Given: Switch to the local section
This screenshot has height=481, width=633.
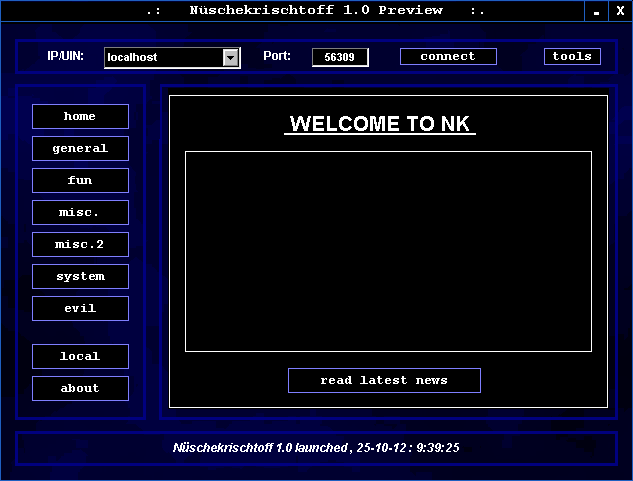Looking at the screenshot, I should [80, 357].
